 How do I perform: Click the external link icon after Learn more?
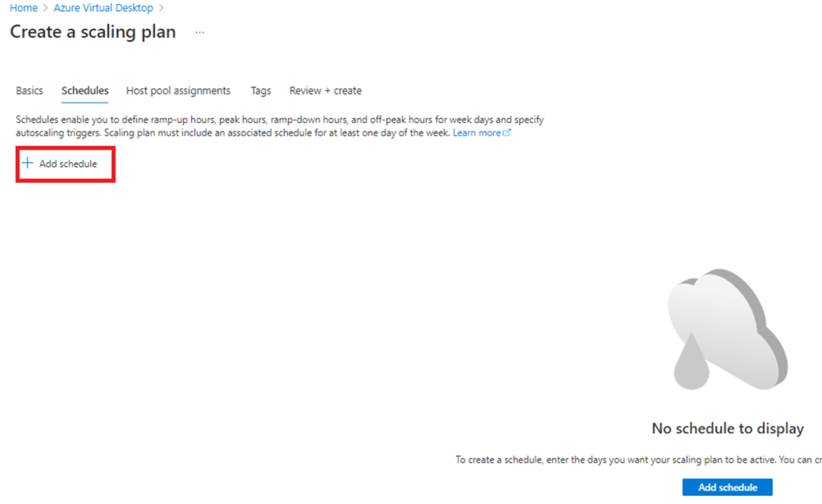tap(507, 133)
